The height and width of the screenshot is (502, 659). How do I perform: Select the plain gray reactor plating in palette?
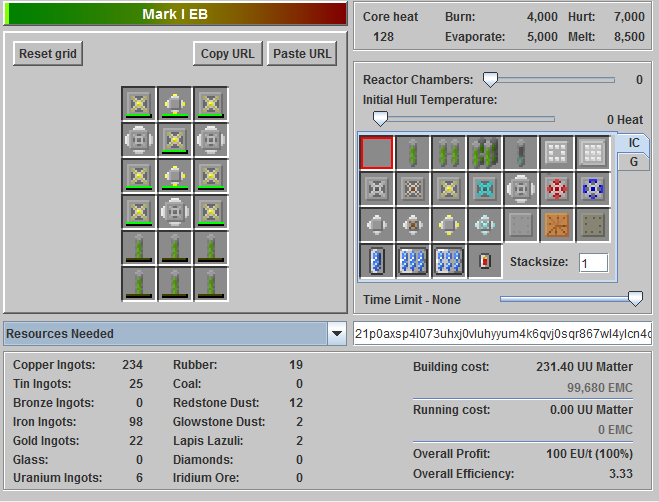[521, 225]
